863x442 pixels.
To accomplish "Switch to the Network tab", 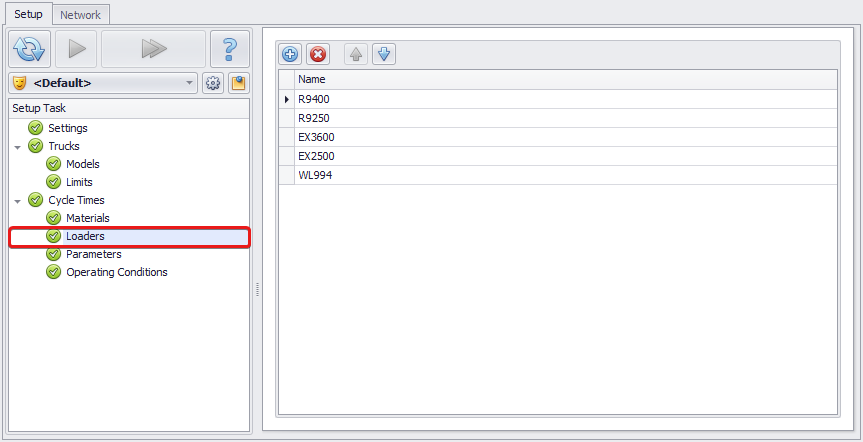I will [80, 15].
